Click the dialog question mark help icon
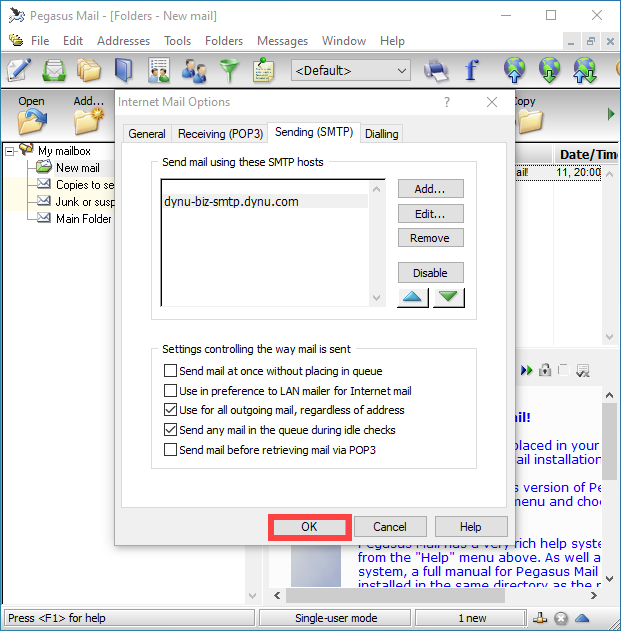621x631 pixels. 447,102
